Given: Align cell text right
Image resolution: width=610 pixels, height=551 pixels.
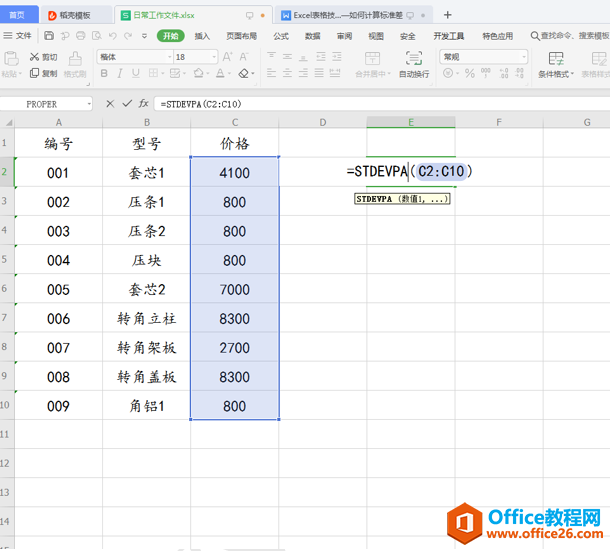Looking at the screenshot, I should click(x=303, y=73).
